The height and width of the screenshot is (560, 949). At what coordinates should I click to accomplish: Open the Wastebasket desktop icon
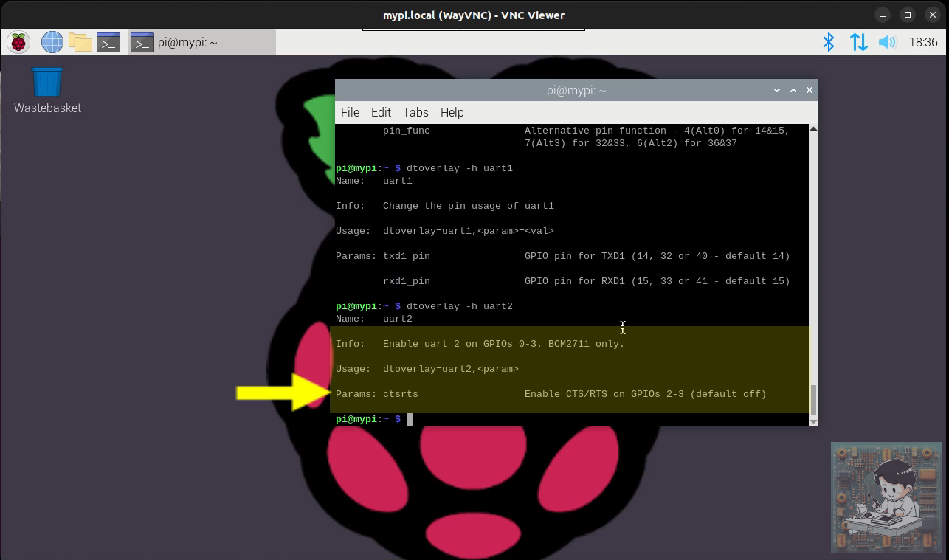pyautogui.click(x=47, y=91)
